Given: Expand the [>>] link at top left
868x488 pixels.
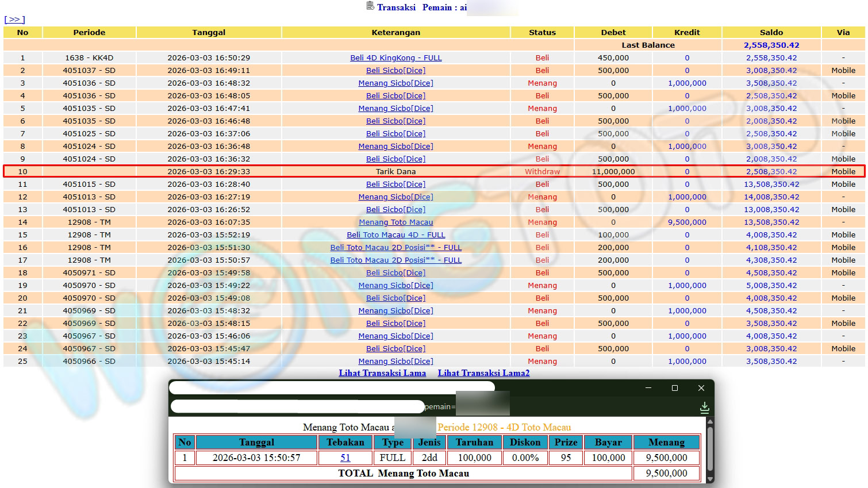Looking at the screenshot, I should click(14, 20).
